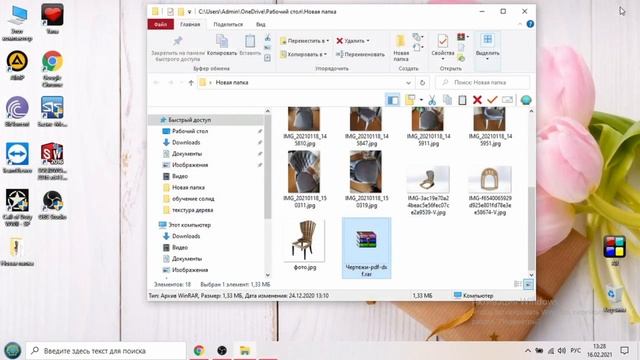Click the taskbar search box
This screenshot has height=360, width=640.
click(x=106, y=351)
